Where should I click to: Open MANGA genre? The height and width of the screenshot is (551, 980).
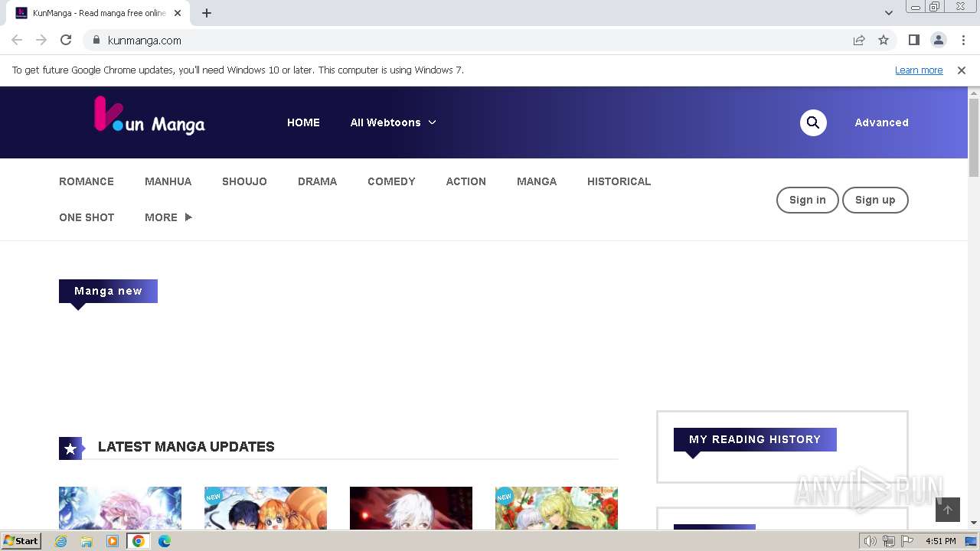537,181
